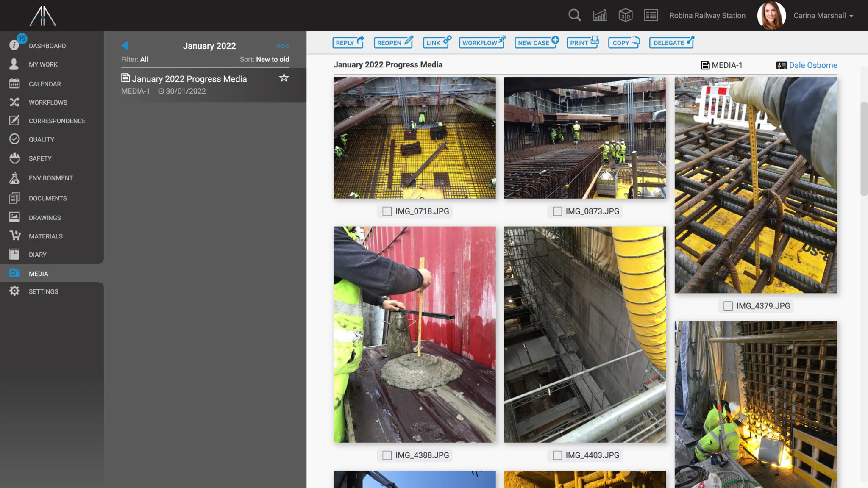Select checkbox for IMG_4388.JPG
Image resolution: width=868 pixels, height=488 pixels.
click(x=387, y=455)
